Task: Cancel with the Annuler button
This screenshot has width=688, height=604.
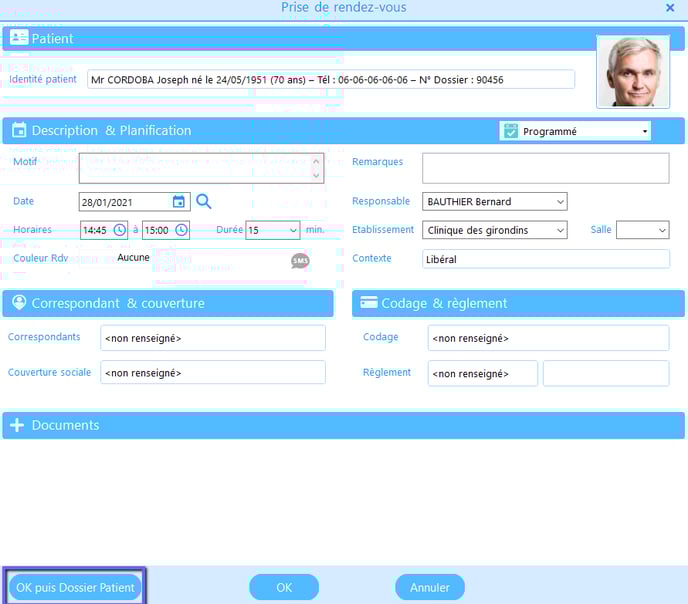Action: (x=430, y=588)
